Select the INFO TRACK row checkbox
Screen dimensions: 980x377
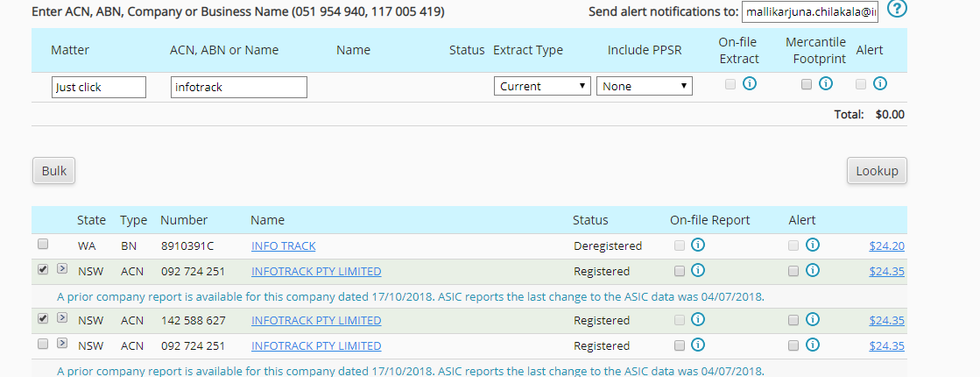point(43,244)
